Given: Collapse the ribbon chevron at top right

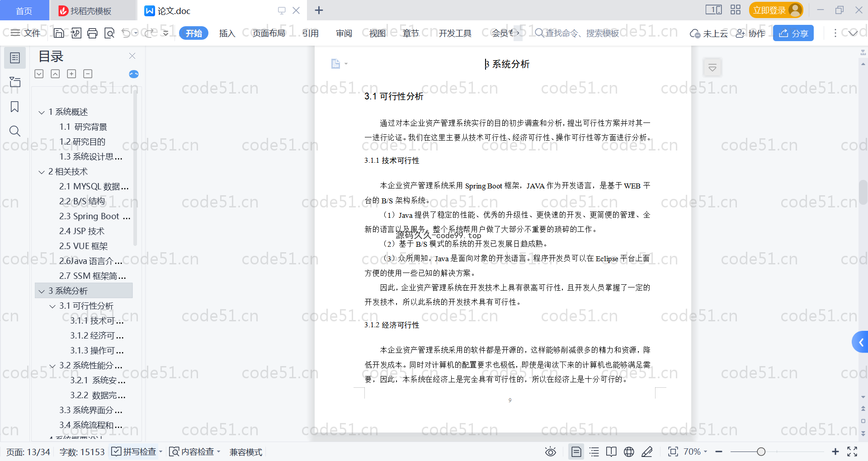Looking at the screenshot, I should pos(853,33).
